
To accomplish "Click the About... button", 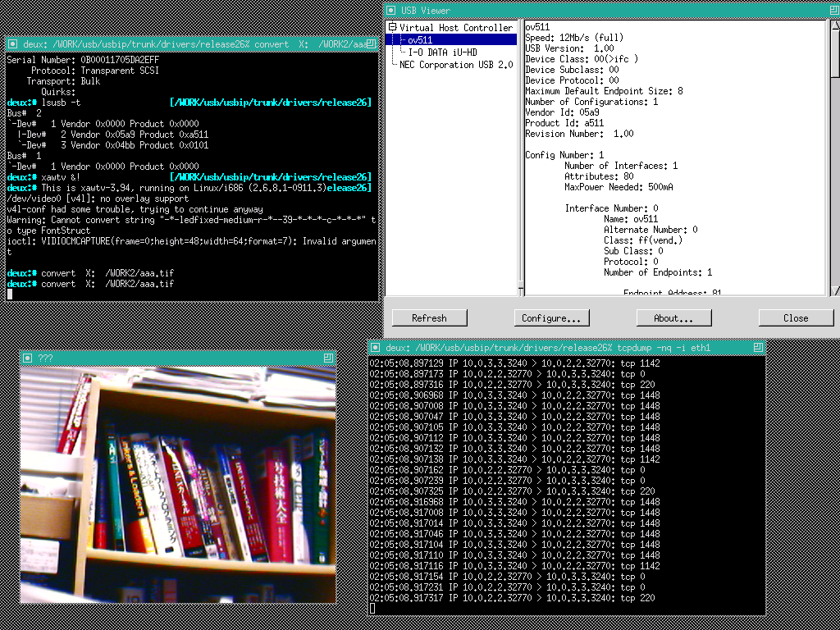I will pyautogui.click(x=673, y=318).
